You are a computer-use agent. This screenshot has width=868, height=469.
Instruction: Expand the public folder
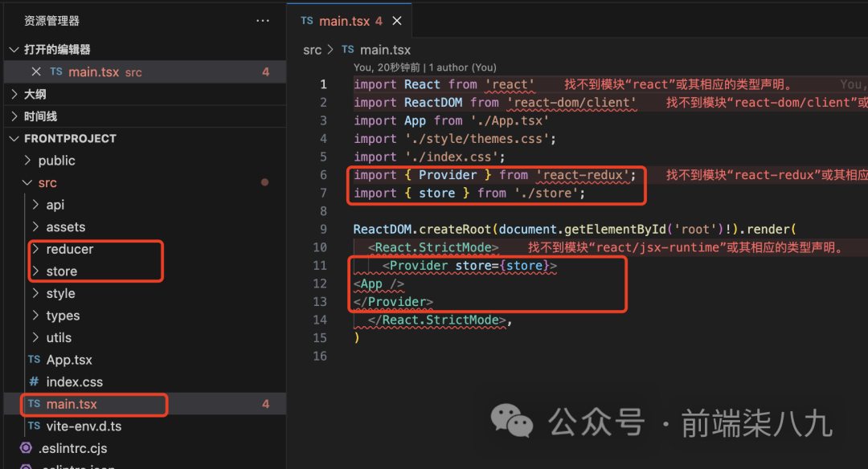[27, 161]
